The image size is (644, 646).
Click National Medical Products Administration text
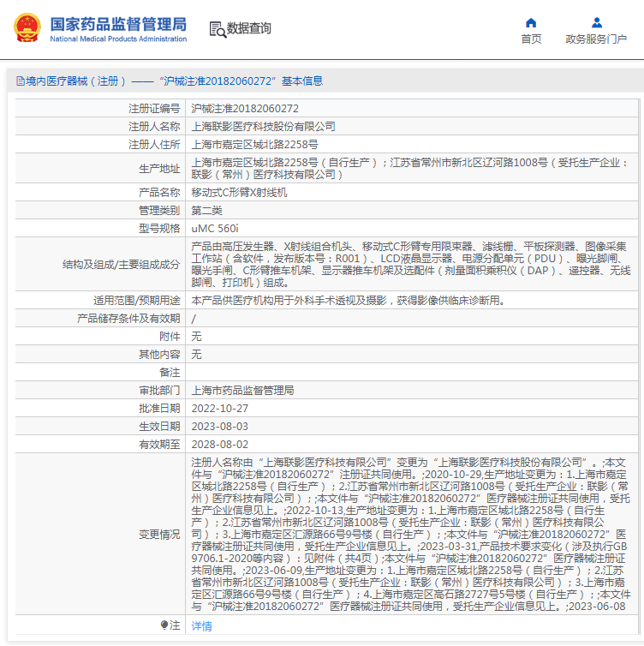118,39
